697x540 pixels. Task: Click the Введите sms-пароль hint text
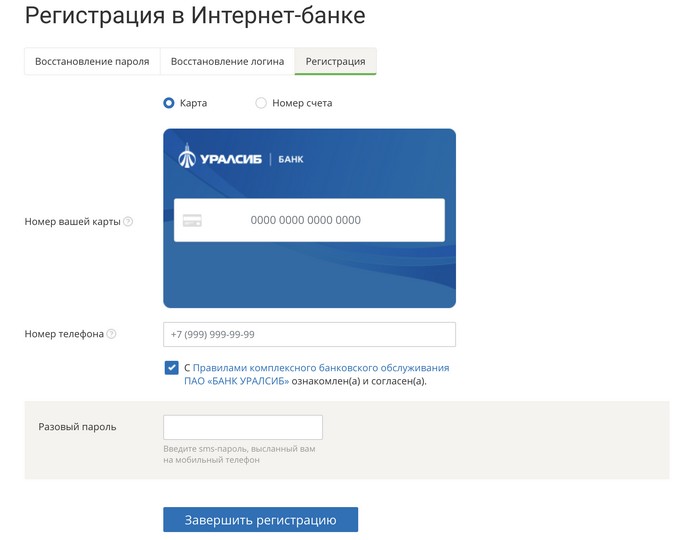pyautogui.click(x=239, y=454)
